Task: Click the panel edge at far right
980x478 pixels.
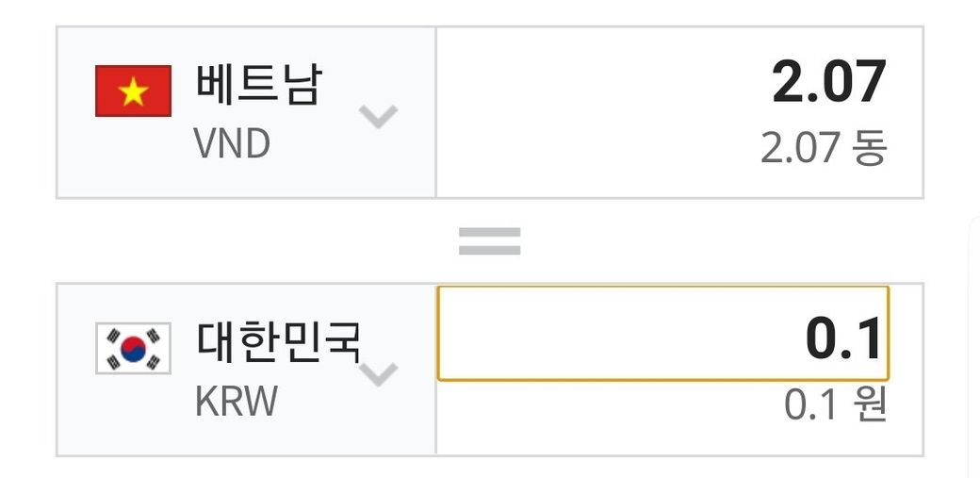Action: point(972,349)
